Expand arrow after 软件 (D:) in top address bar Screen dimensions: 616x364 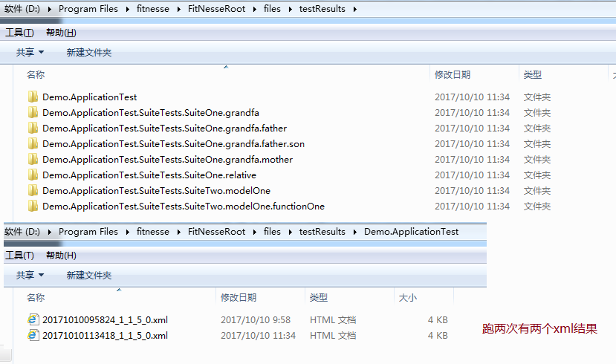pos(50,9)
